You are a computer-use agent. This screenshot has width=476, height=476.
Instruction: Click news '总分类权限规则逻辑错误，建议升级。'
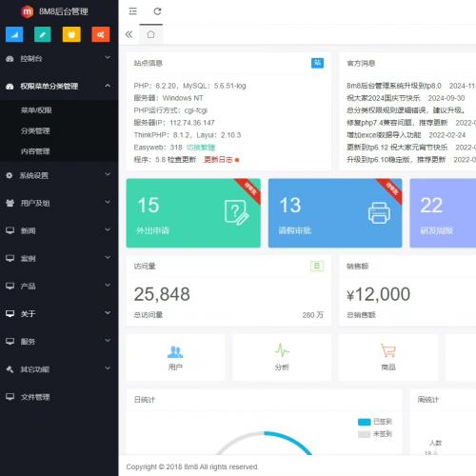[406, 110]
